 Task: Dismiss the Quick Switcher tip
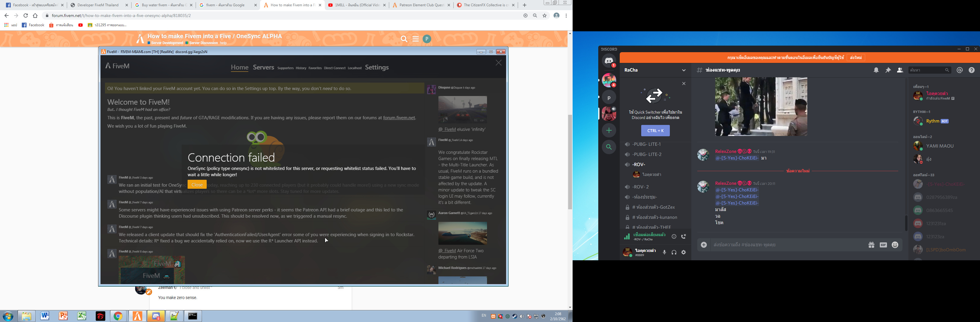click(684, 83)
